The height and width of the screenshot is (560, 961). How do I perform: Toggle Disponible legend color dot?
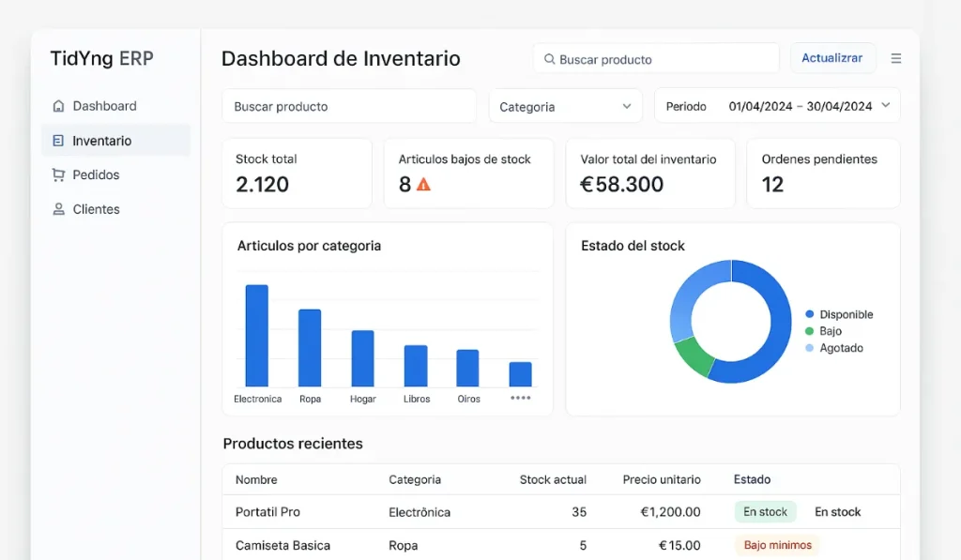pos(810,314)
